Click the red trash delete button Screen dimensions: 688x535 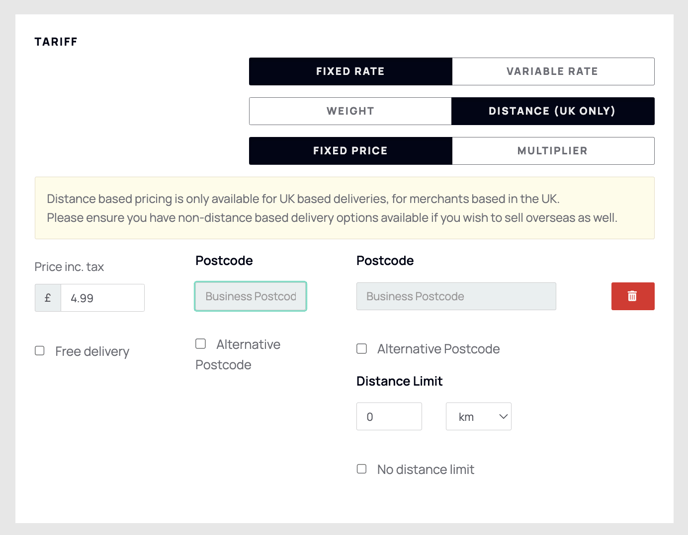[632, 296]
